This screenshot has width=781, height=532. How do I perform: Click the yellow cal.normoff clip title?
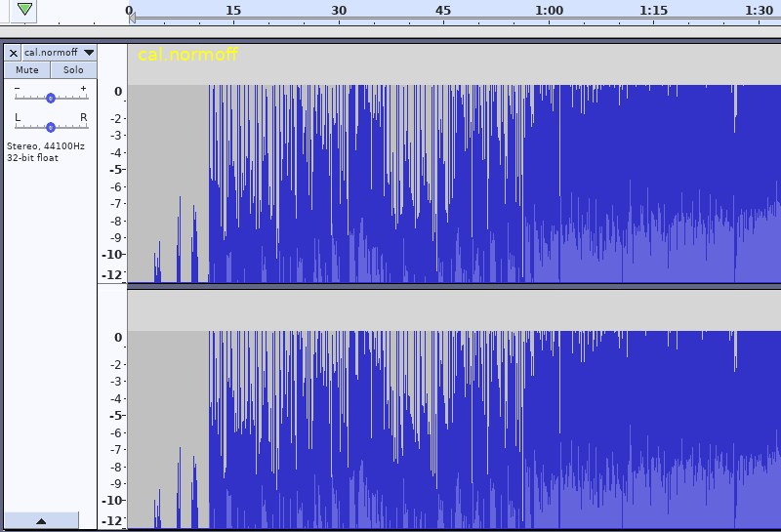click(187, 55)
